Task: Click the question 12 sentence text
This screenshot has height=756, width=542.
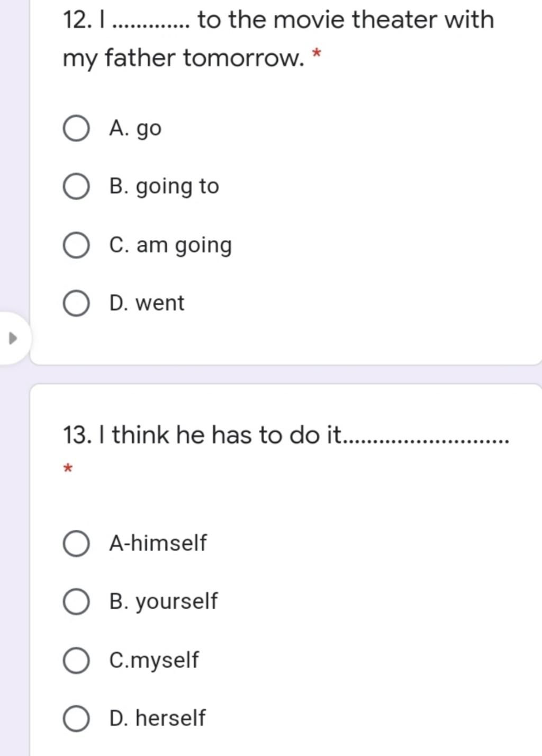Action: pos(278,39)
